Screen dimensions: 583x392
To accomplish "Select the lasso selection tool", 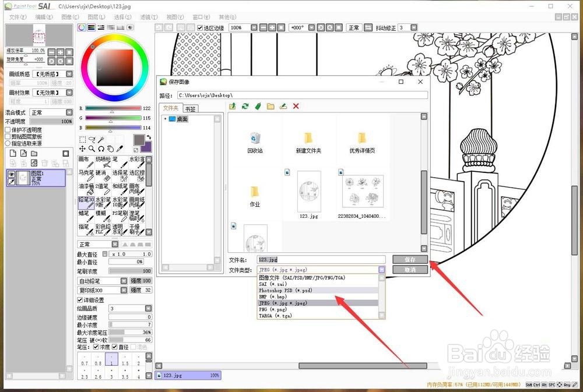I will pyautogui.click(x=92, y=139).
